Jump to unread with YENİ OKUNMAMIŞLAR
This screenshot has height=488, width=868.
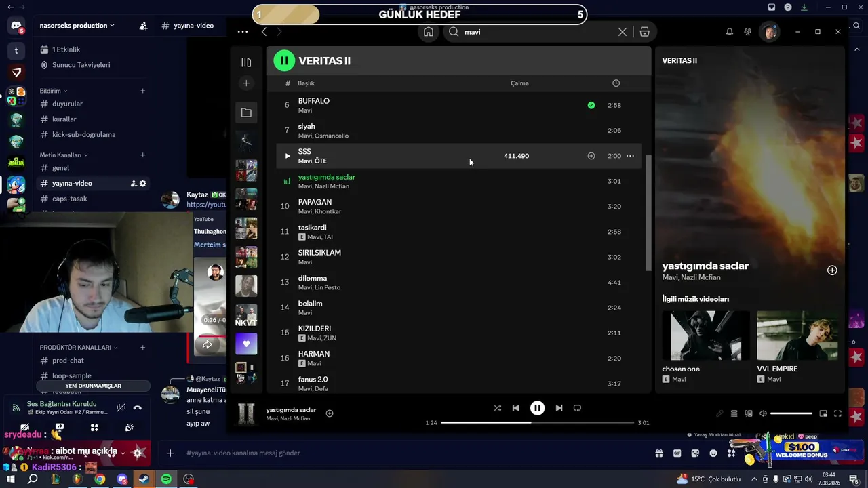pos(93,386)
